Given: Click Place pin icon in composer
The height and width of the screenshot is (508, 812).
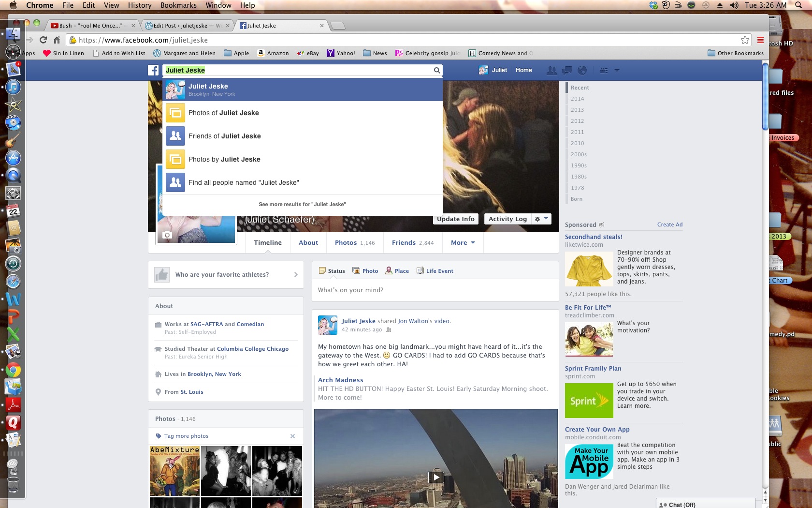Looking at the screenshot, I should [x=389, y=271].
